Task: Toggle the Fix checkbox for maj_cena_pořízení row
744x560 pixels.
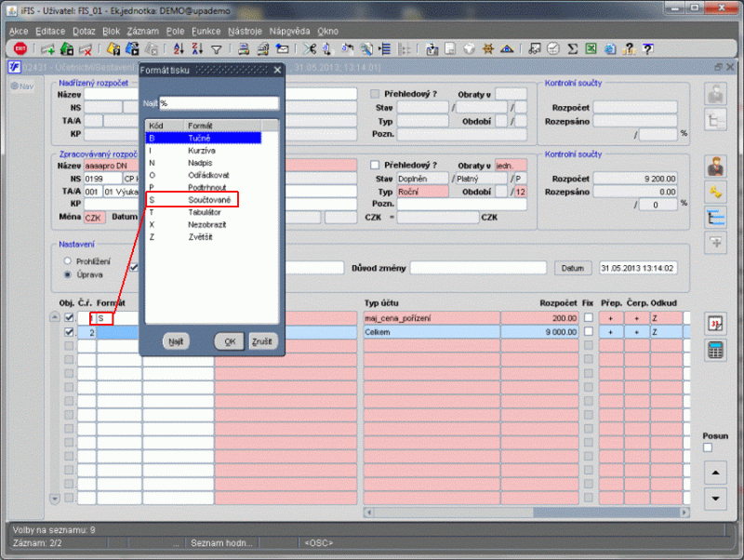Action: click(587, 318)
